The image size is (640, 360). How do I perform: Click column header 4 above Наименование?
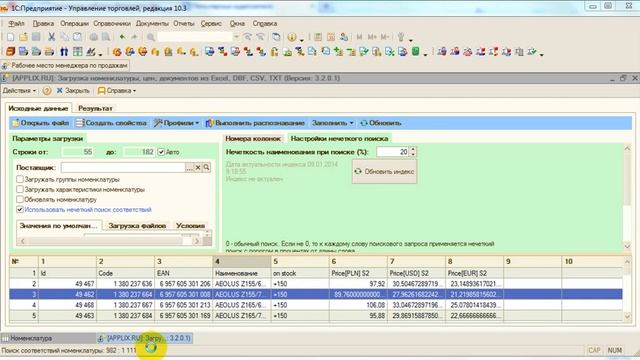[x=242, y=262]
